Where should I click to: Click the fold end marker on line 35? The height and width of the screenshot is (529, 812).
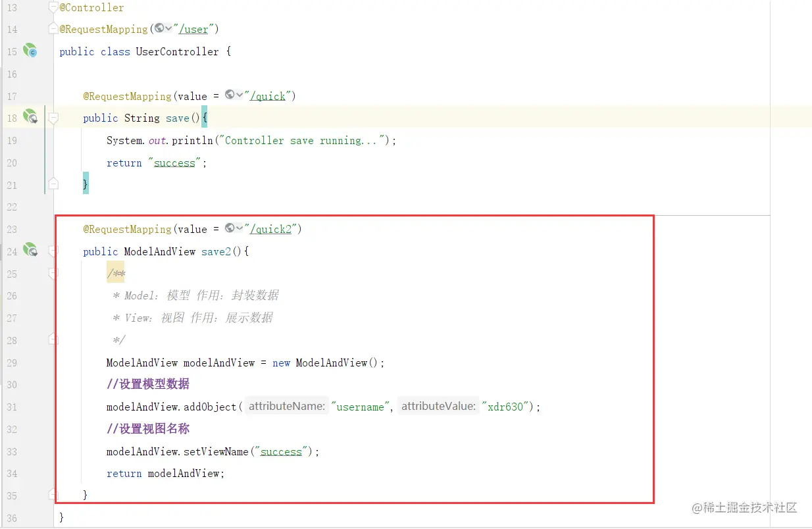(x=53, y=494)
